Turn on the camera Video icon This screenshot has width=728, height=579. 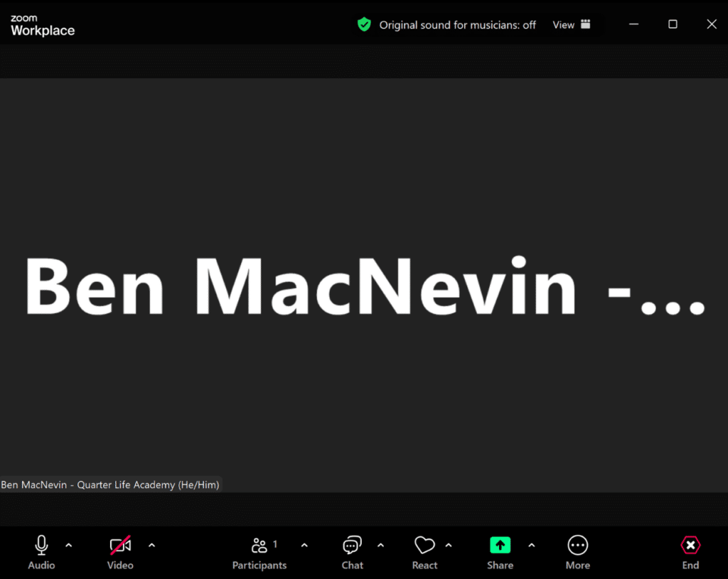(120, 546)
